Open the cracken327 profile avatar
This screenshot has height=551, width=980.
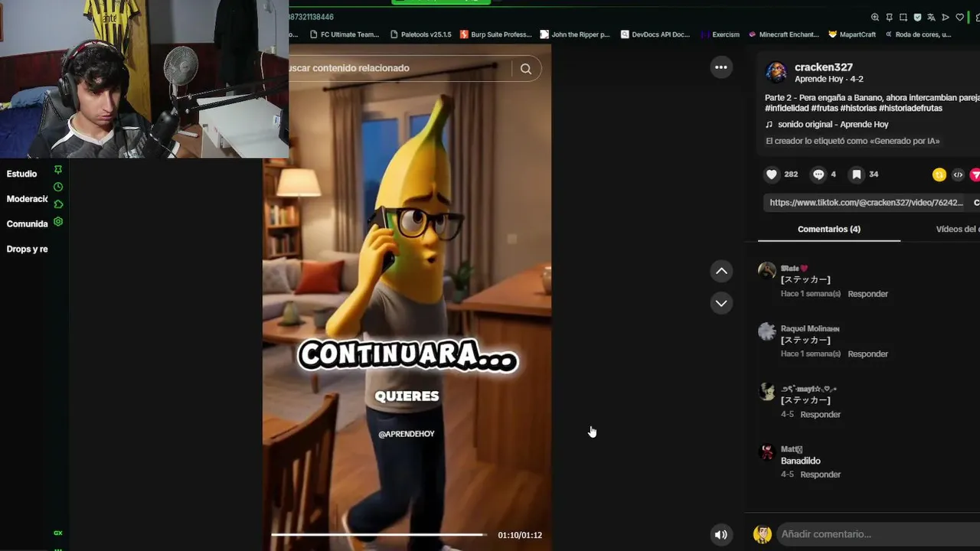point(776,72)
